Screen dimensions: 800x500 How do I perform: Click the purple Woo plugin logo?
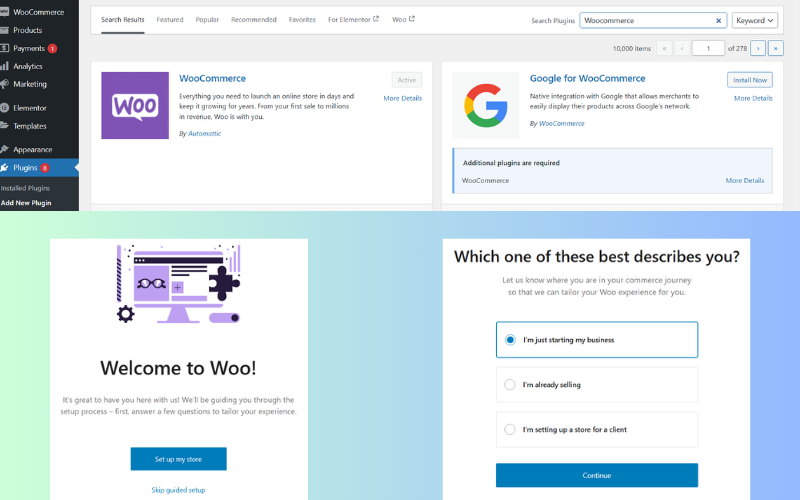click(135, 105)
